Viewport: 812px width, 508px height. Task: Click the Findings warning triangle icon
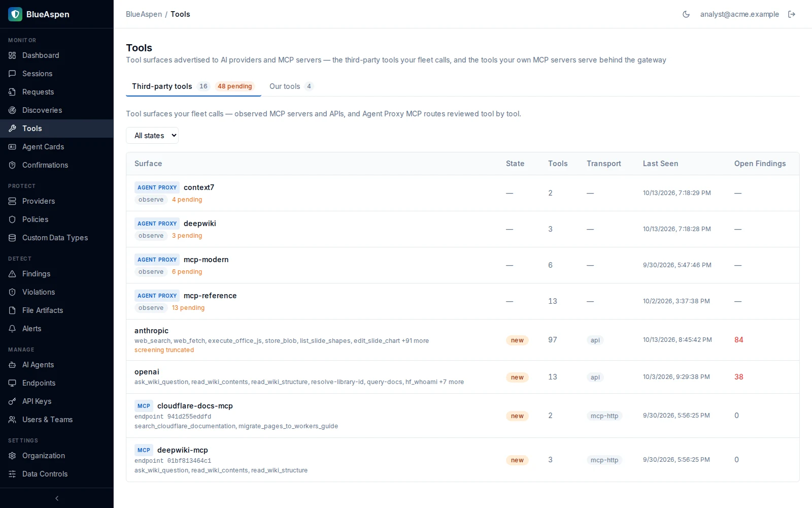tap(12, 274)
